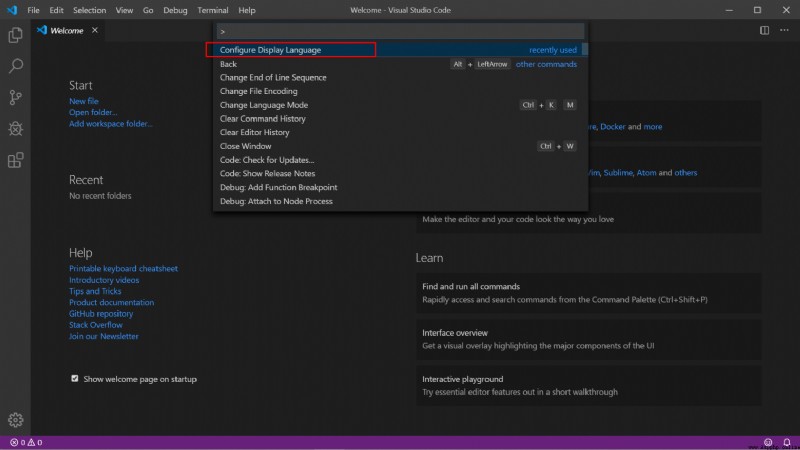
Task: Click the command palette scrollbar thumb
Action: (585, 49)
